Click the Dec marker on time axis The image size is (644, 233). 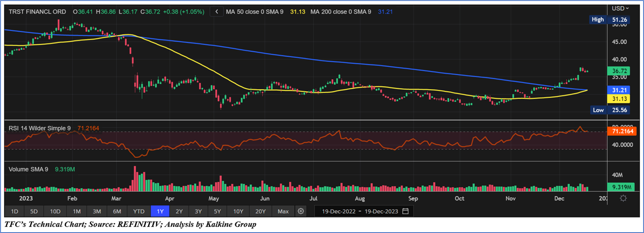coord(559,199)
